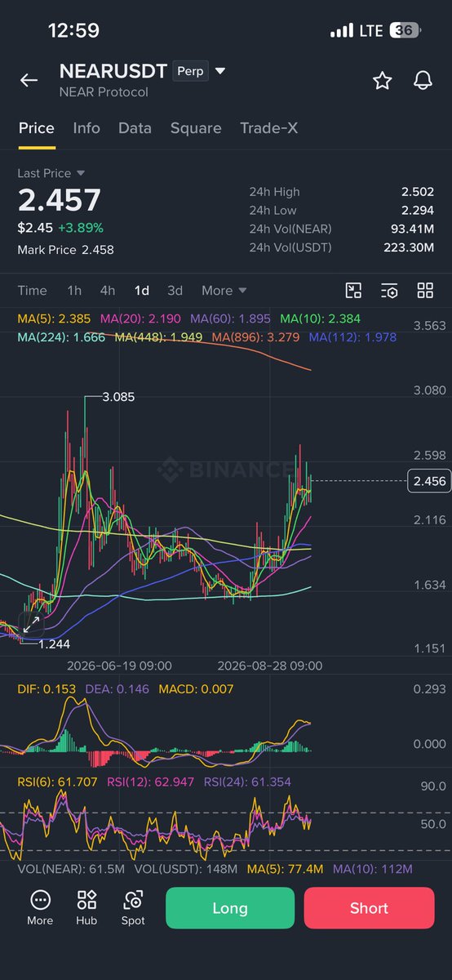Tap the Perp contract badge
This screenshot has width=452, height=980.
(190, 71)
